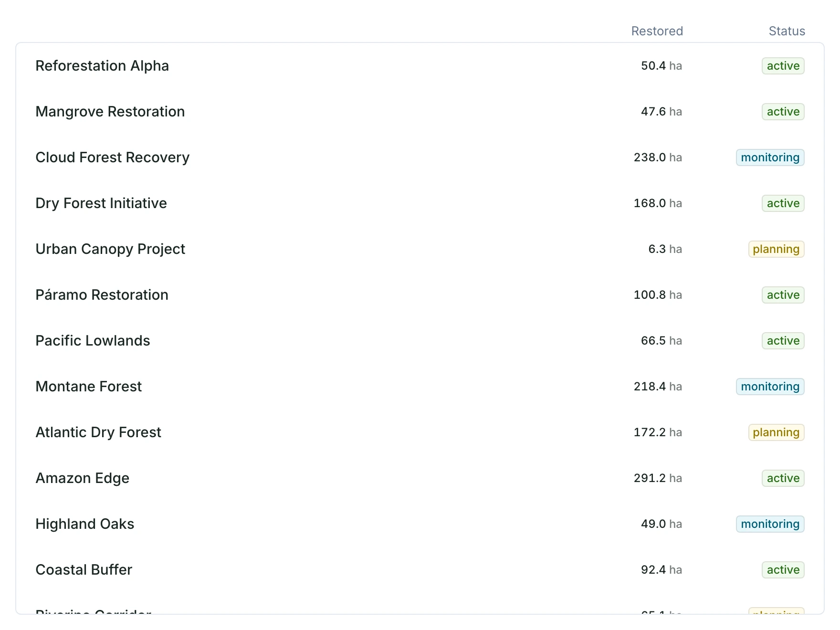Click the 66.5 ha value
Viewport: 840px width, 630px height.
tap(661, 341)
